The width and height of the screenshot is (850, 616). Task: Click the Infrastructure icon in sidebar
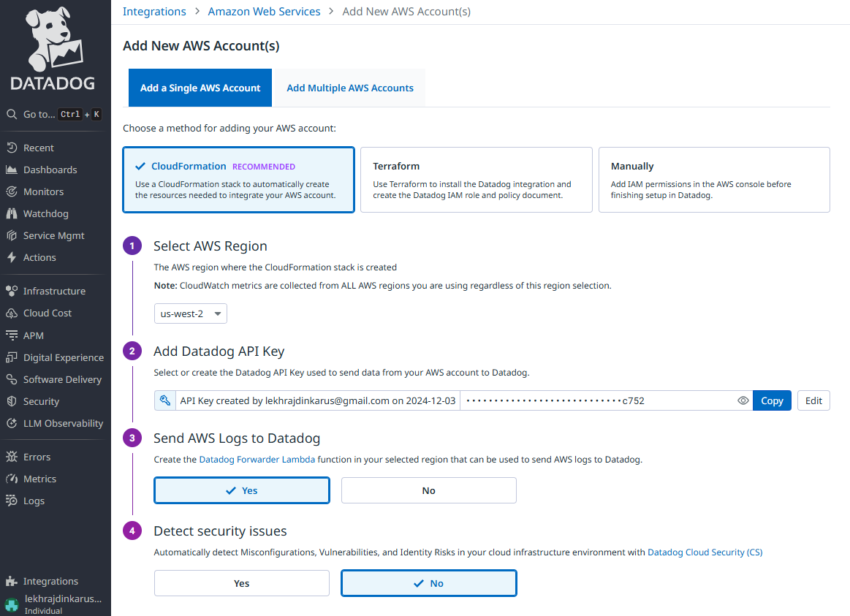point(12,291)
